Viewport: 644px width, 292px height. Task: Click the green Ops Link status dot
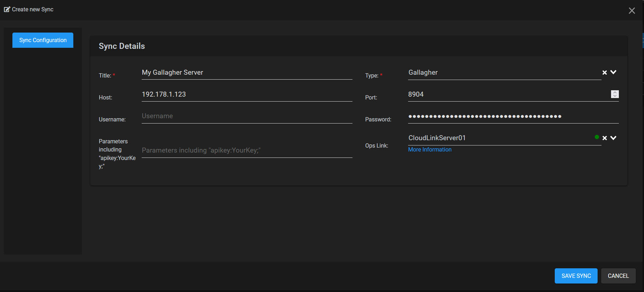pyautogui.click(x=597, y=137)
